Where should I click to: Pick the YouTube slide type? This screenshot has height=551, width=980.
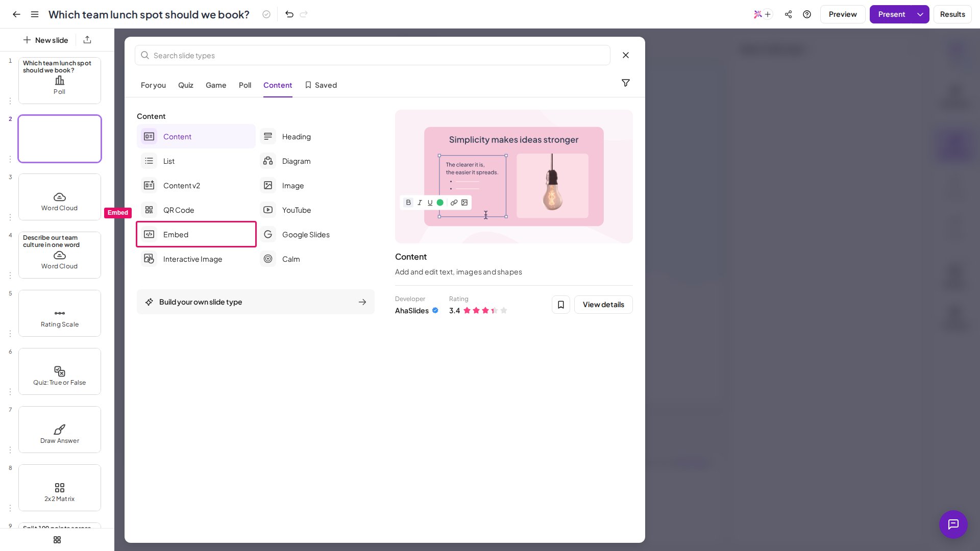[315, 210]
